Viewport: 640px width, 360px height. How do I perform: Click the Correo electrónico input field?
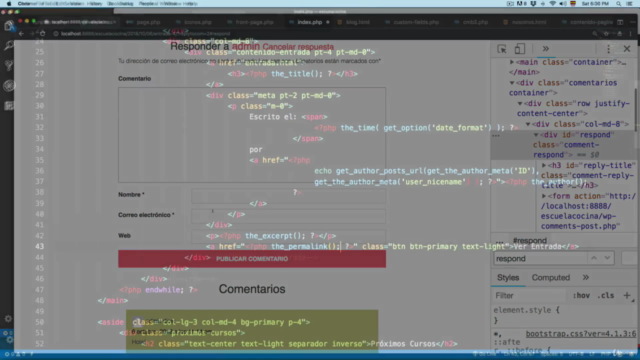pyautogui.click(x=288, y=216)
